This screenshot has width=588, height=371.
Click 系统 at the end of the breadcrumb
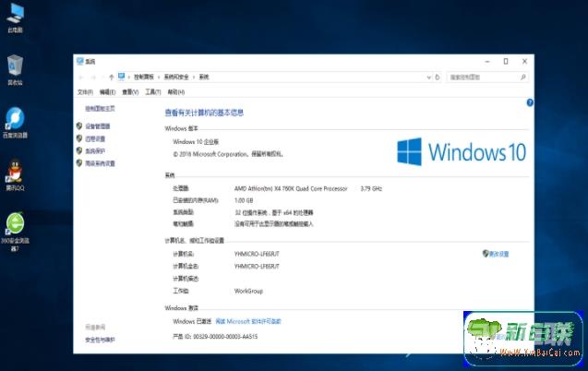click(x=204, y=78)
